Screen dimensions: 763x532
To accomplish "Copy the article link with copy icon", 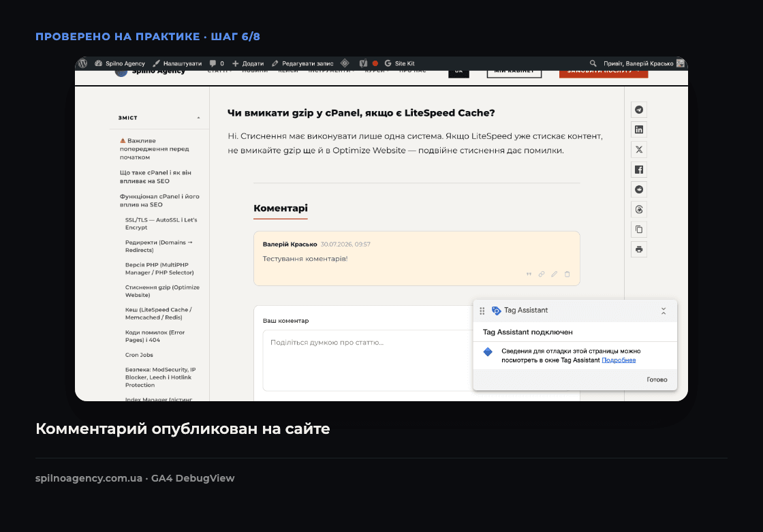I will coord(639,230).
